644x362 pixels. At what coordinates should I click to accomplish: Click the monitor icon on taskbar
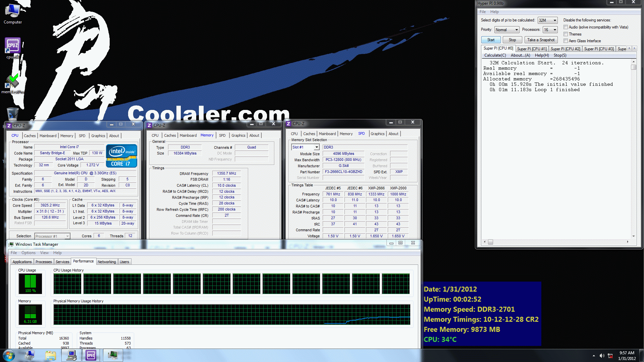pyautogui.click(x=71, y=355)
